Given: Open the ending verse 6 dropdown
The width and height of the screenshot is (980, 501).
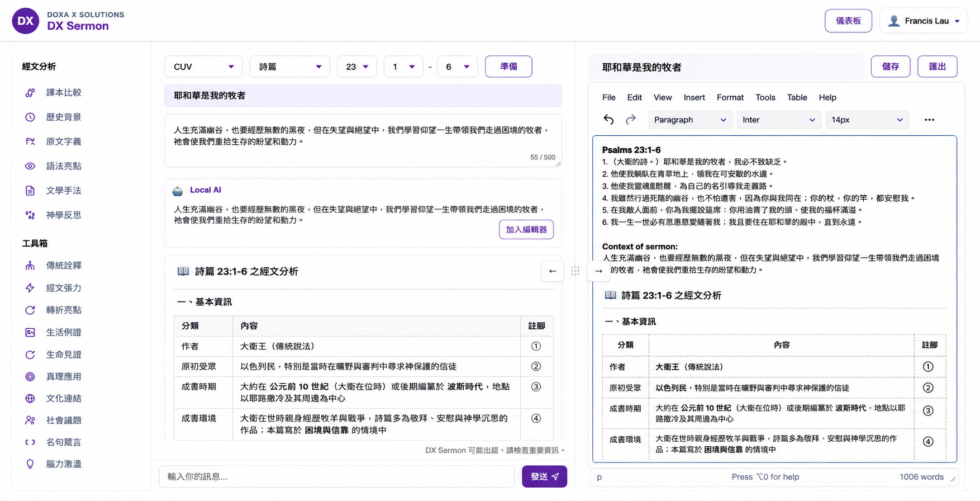Looking at the screenshot, I should tap(457, 67).
